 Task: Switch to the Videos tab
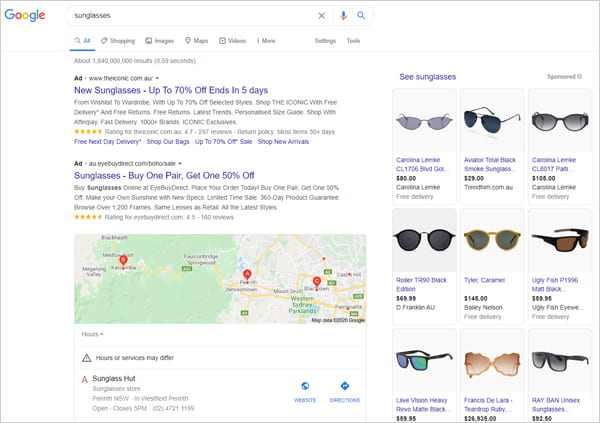[x=232, y=41]
